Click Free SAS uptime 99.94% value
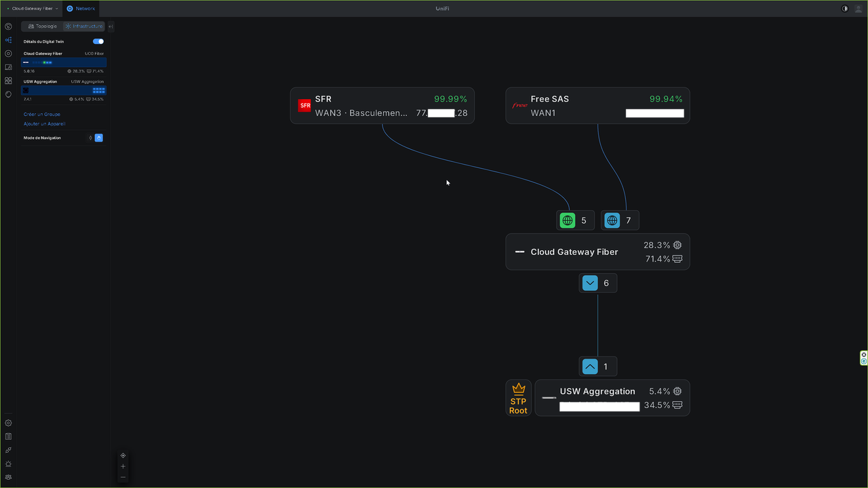Screen dimensions: 868x488 666,99
